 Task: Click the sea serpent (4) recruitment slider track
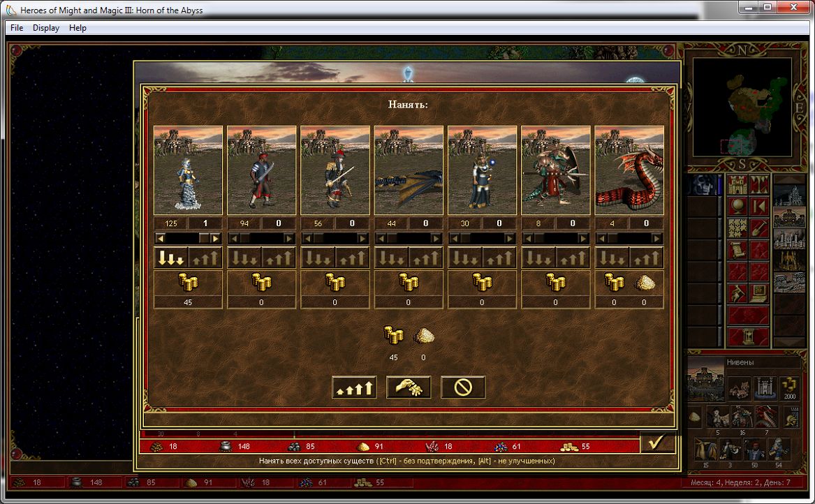click(x=629, y=239)
